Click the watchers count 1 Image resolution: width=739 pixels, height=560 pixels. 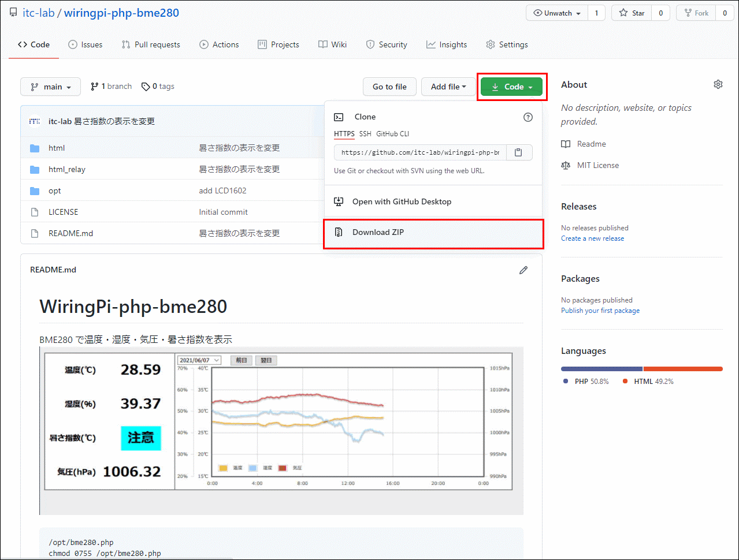click(x=596, y=13)
